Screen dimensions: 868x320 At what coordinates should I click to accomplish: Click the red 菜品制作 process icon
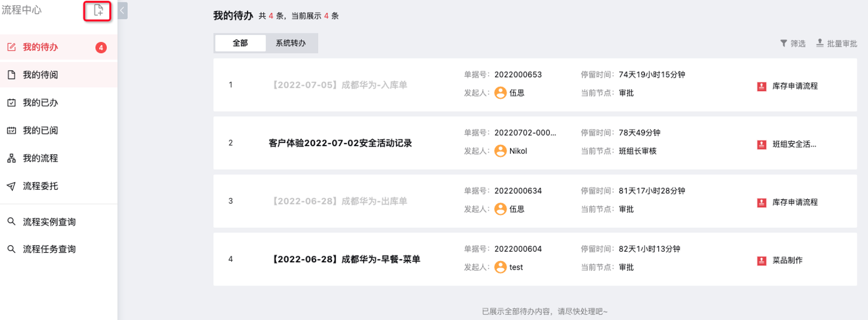tap(761, 260)
